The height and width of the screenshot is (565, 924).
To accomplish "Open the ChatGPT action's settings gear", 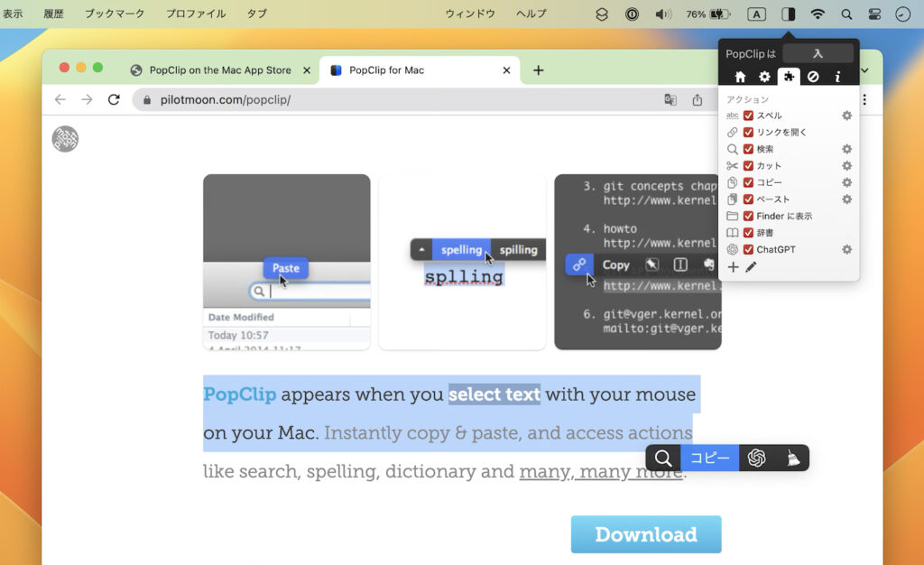I will 845,249.
